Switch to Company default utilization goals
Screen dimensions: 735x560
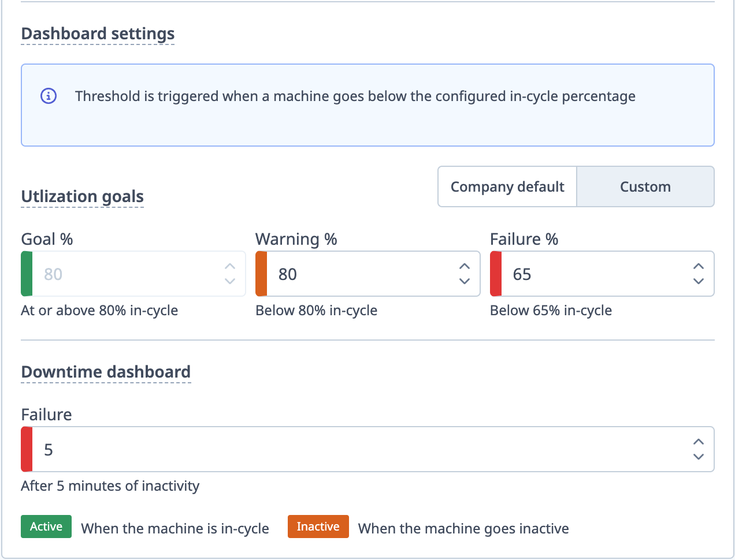(507, 186)
